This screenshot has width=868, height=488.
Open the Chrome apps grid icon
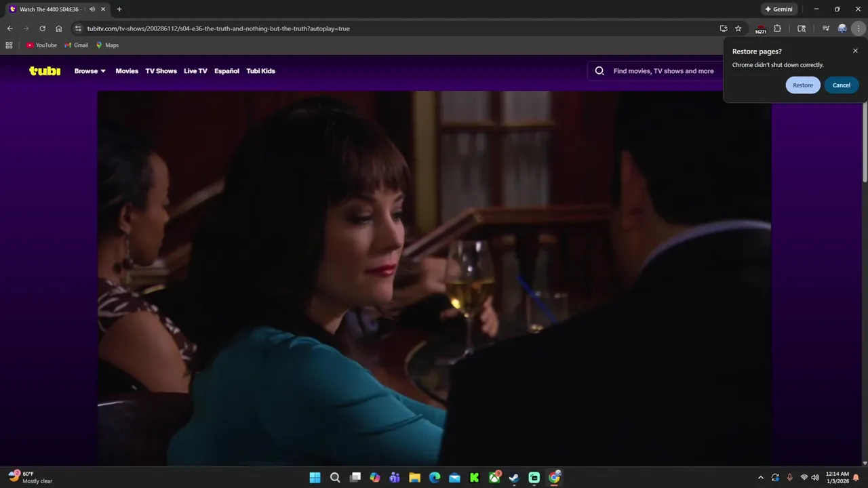pos(9,45)
